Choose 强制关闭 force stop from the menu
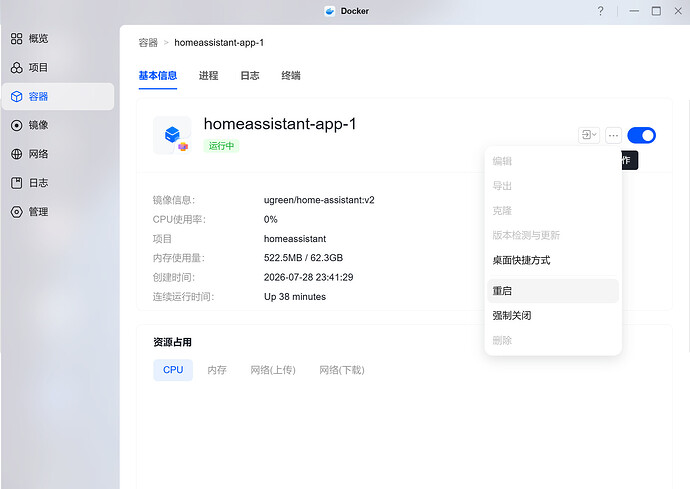Screen dimensions: 690x489 [x=553, y=316]
